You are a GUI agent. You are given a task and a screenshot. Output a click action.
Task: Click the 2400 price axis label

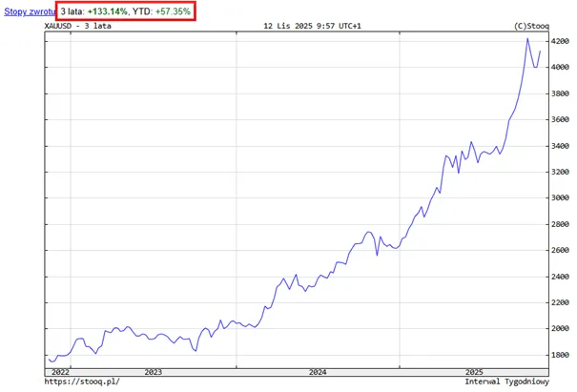[560, 277]
